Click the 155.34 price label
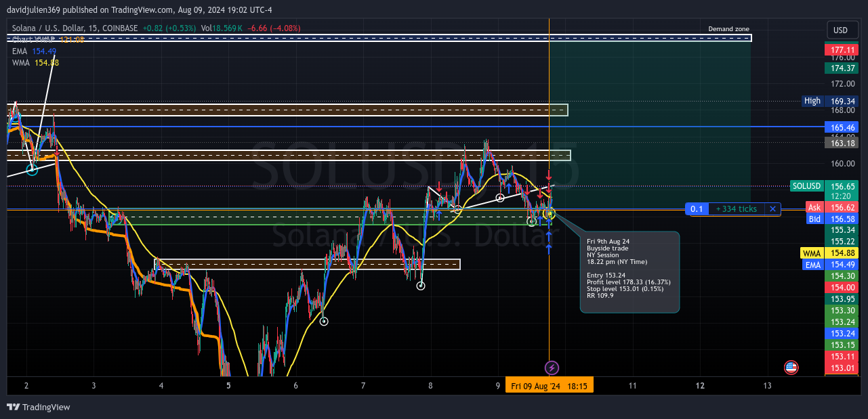Viewport: 868px width, 419px height. click(x=842, y=230)
